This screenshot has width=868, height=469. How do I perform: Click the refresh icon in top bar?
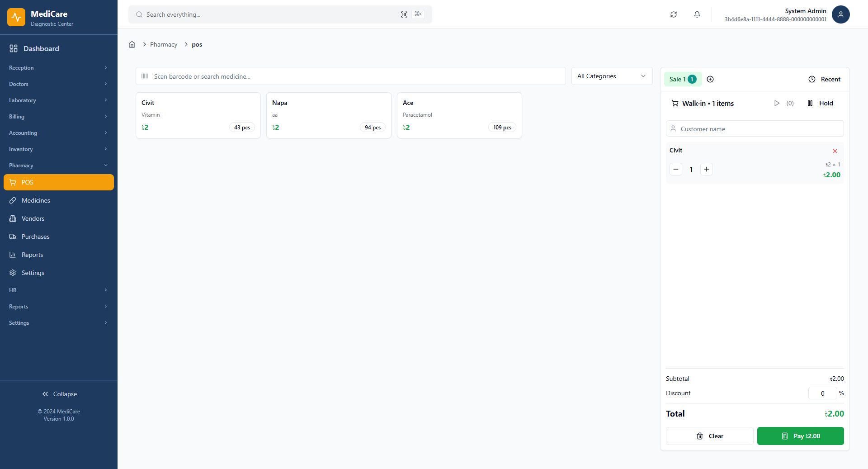pos(673,14)
